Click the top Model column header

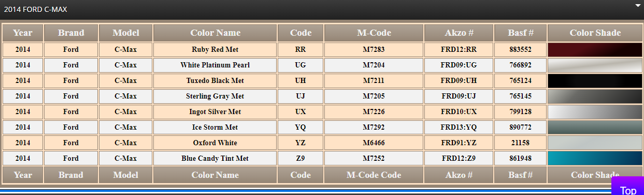point(126,33)
